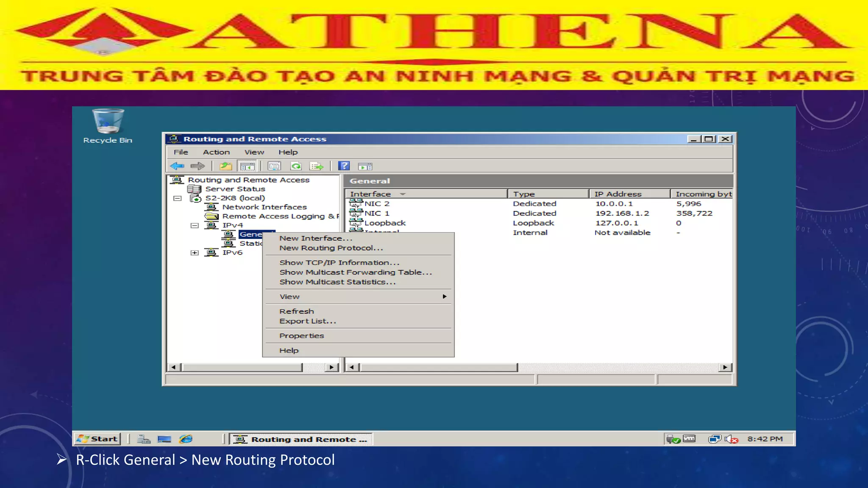The image size is (868, 488).
Task: Click the left pane scroll-left arrow
Action: [174, 367]
